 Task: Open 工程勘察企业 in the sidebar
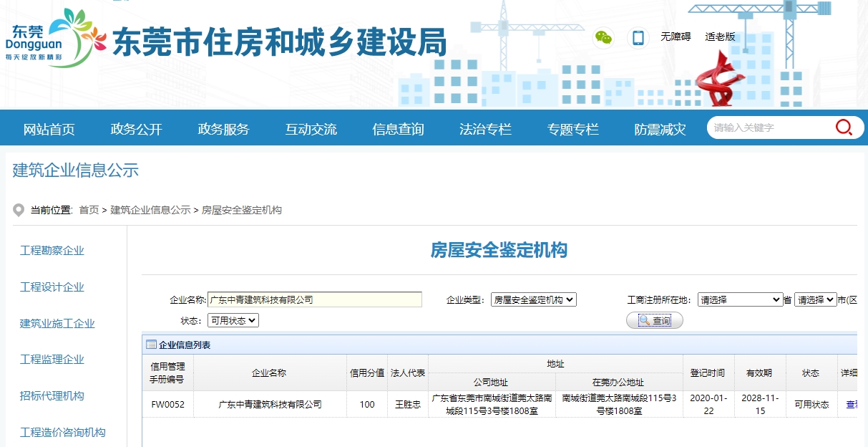tap(52, 250)
